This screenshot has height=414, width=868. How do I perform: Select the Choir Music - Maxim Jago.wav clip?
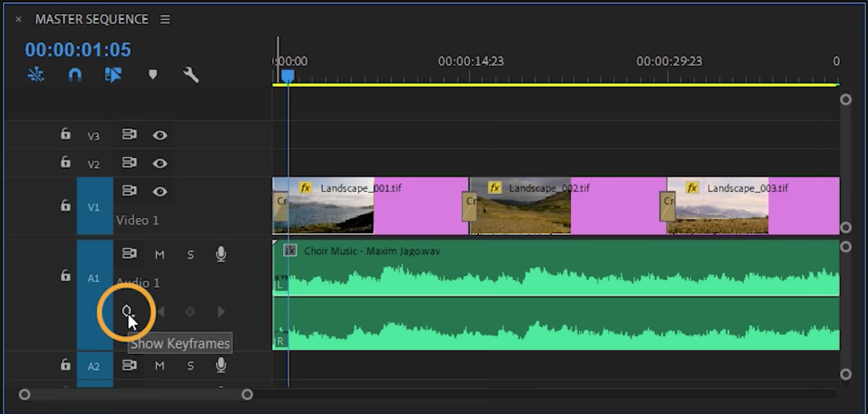pos(556,295)
